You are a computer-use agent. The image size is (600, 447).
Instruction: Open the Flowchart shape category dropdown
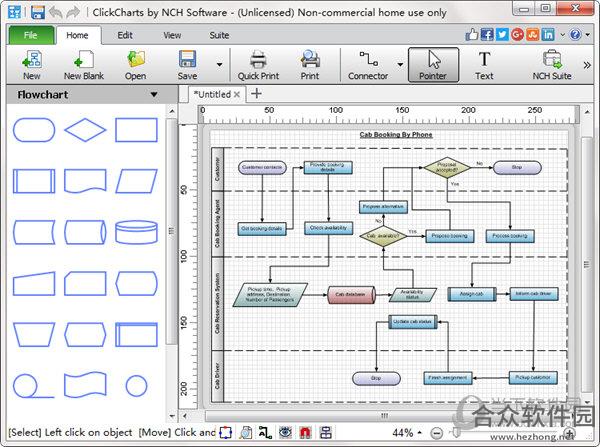(154, 95)
